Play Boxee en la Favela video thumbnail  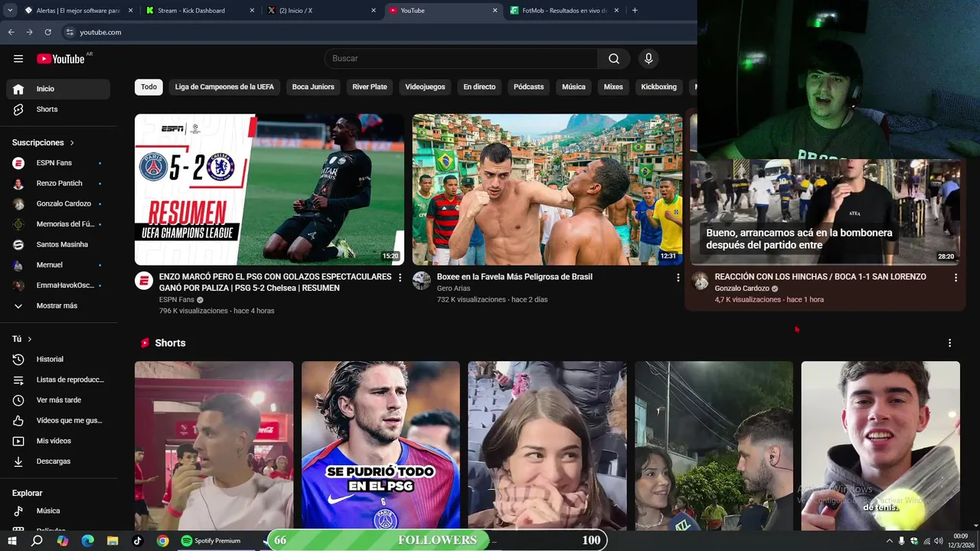[547, 190]
